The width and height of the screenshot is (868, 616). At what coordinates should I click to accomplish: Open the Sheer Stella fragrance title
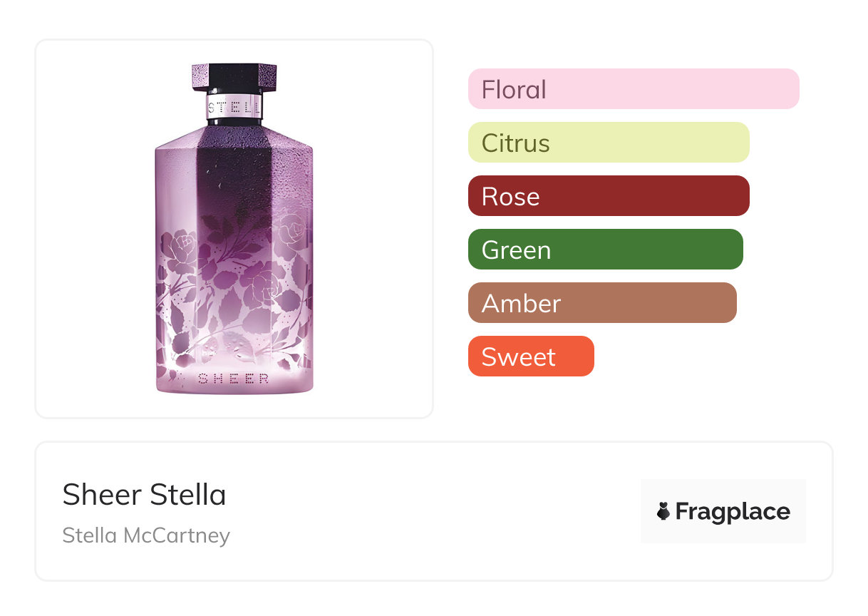click(x=144, y=495)
